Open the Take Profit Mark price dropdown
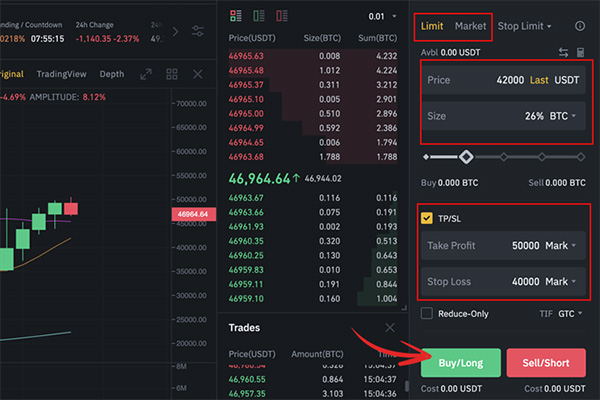The image size is (600, 400). click(562, 245)
